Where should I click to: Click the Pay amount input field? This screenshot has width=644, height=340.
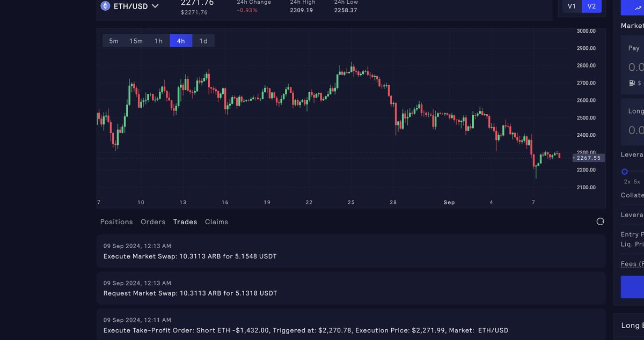point(635,68)
